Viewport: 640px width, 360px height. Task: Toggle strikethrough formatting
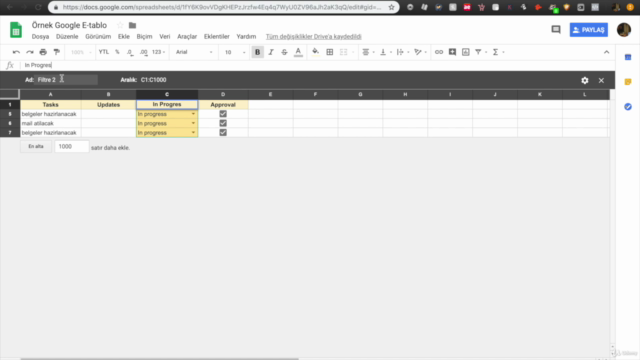click(284, 52)
